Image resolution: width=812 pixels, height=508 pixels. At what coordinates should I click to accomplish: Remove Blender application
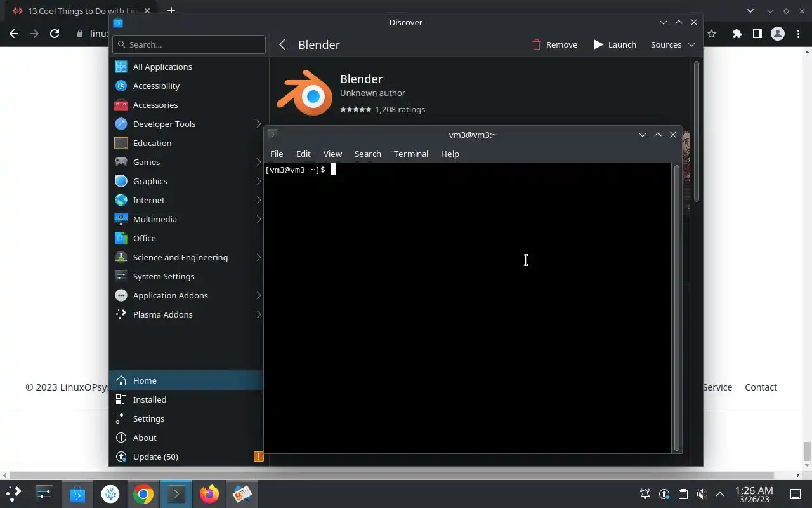pyautogui.click(x=554, y=44)
